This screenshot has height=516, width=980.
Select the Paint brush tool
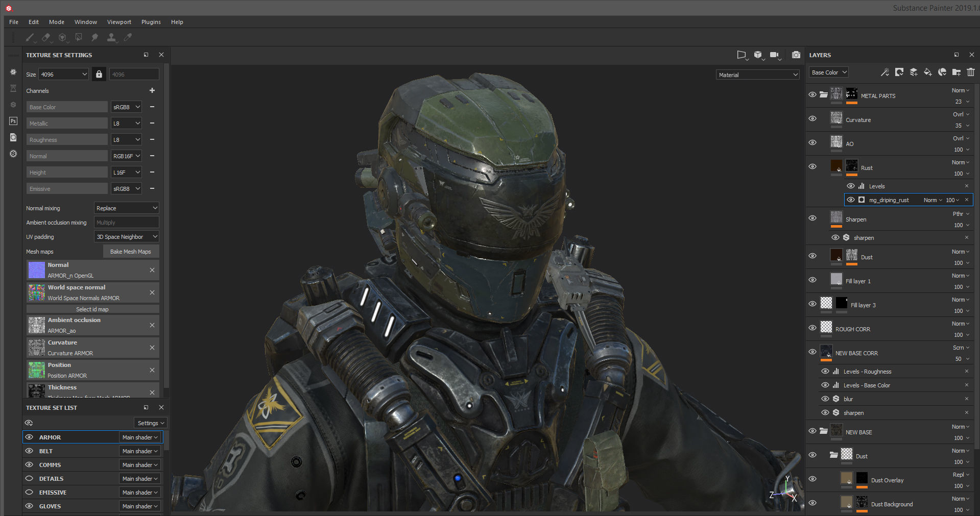[x=30, y=37]
